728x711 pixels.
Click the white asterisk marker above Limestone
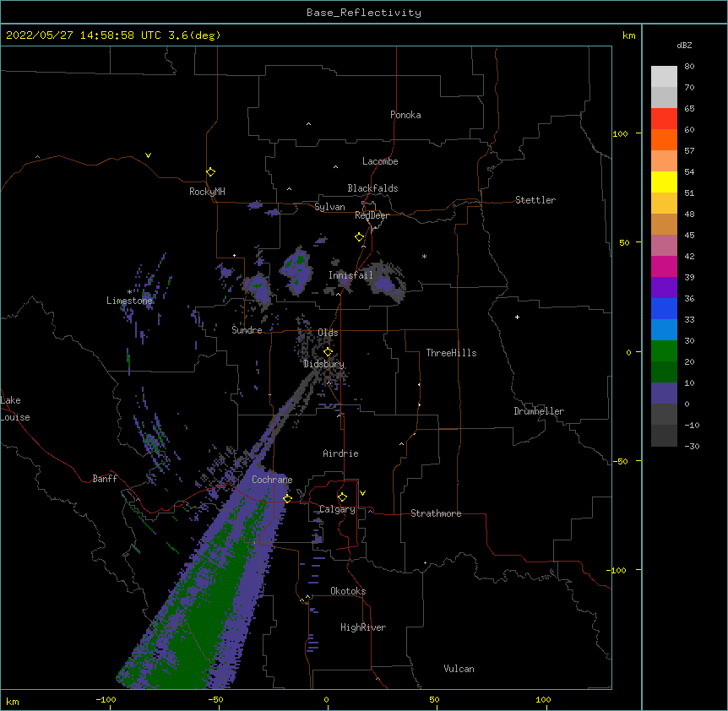[129, 292]
